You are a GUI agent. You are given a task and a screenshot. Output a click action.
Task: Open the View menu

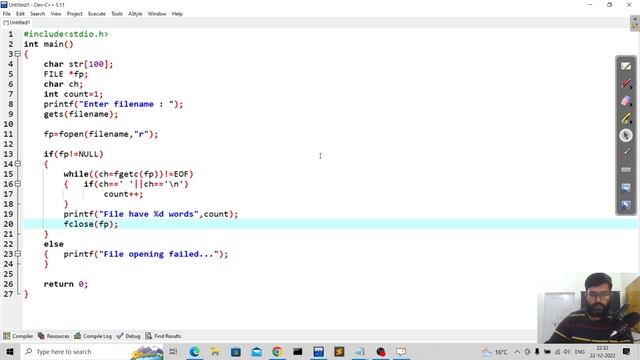(x=56, y=13)
